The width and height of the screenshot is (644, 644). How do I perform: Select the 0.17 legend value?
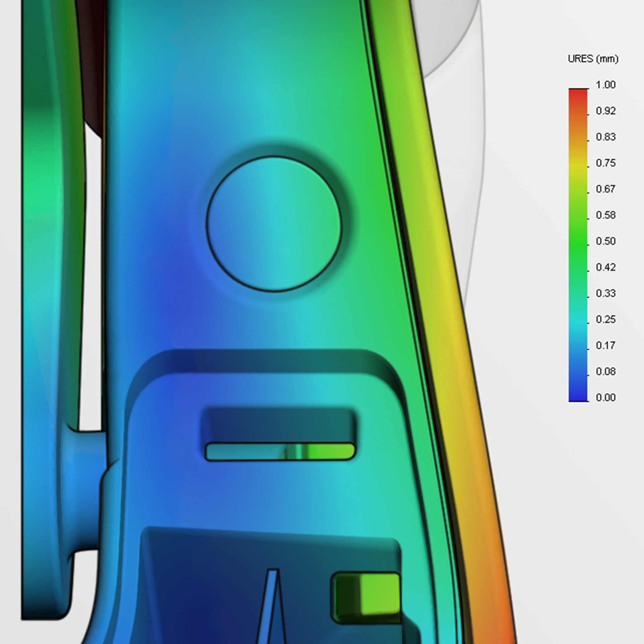pos(605,345)
